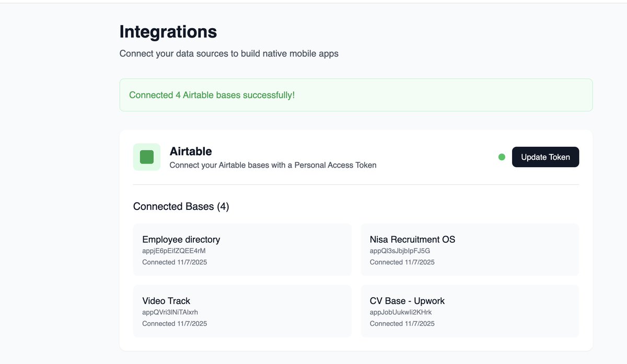Click the base ID under Employee directory
This screenshot has width=627, height=364.
[170, 251]
